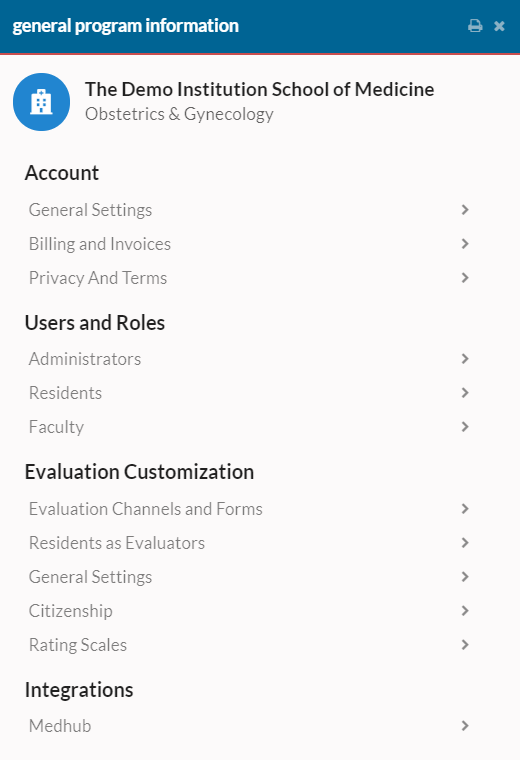Click the arrow beside Billing and Invoices
The width and height of the screenshot is (520, 760).
[465, 244]
